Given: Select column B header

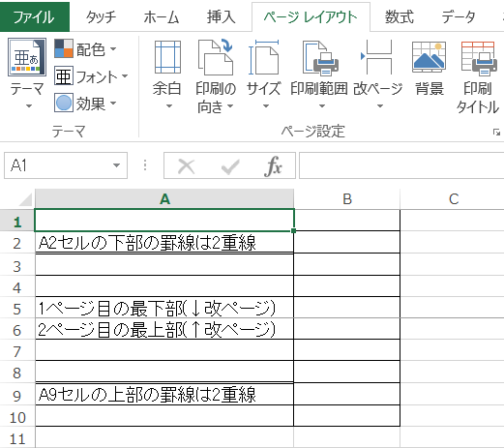Looking at the screenshot, I should point(347,199).
